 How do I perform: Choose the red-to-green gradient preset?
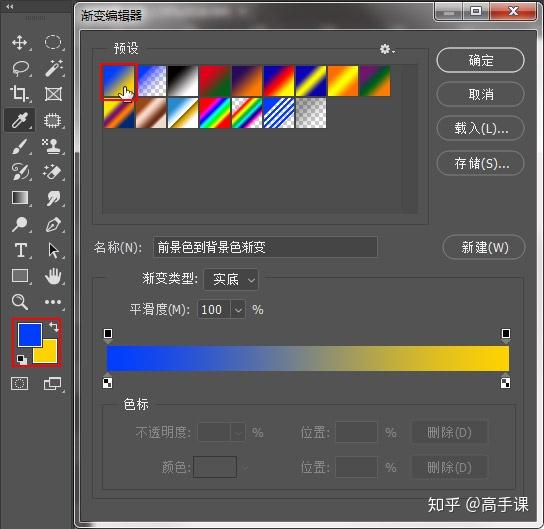tap(215, 81)
